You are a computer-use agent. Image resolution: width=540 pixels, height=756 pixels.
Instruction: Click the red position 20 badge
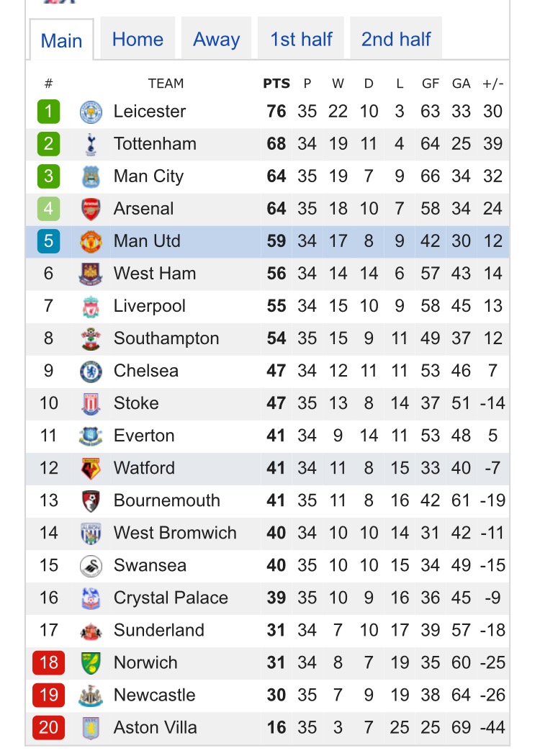point(48,727)
